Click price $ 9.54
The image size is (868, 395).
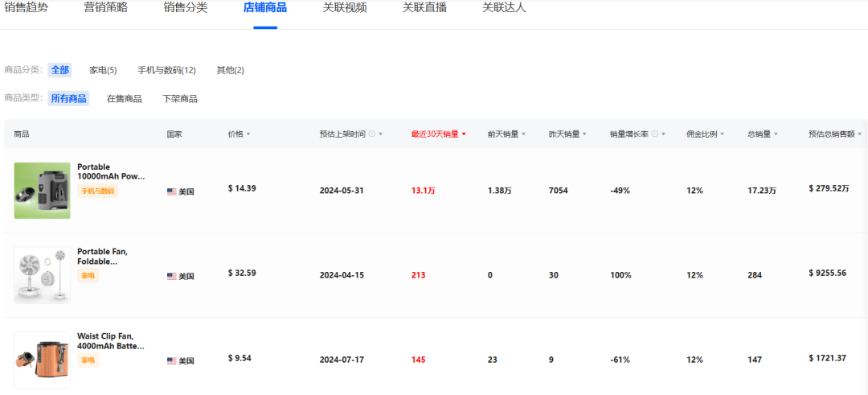(240, 358)
